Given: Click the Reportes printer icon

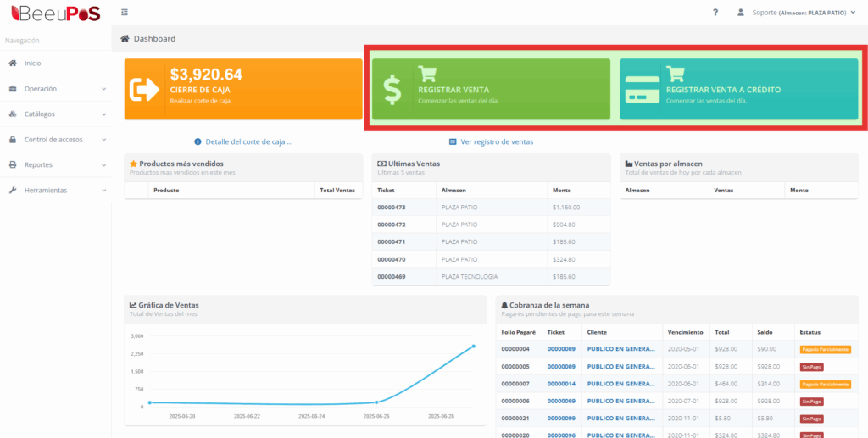Looking at the screenshot, I should click(13, 165).
